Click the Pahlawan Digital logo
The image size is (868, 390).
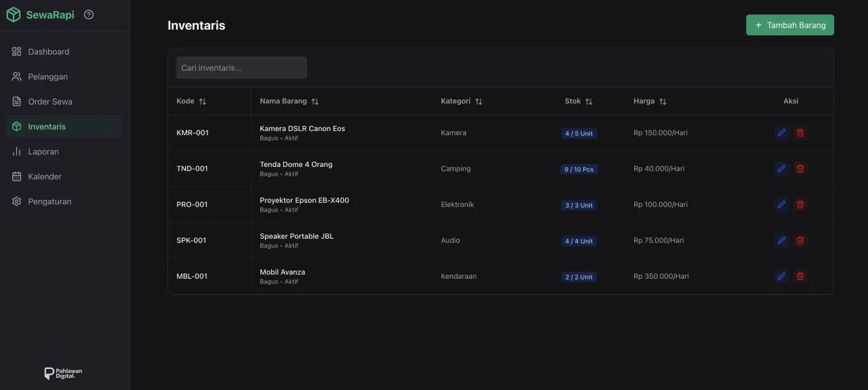63,373
